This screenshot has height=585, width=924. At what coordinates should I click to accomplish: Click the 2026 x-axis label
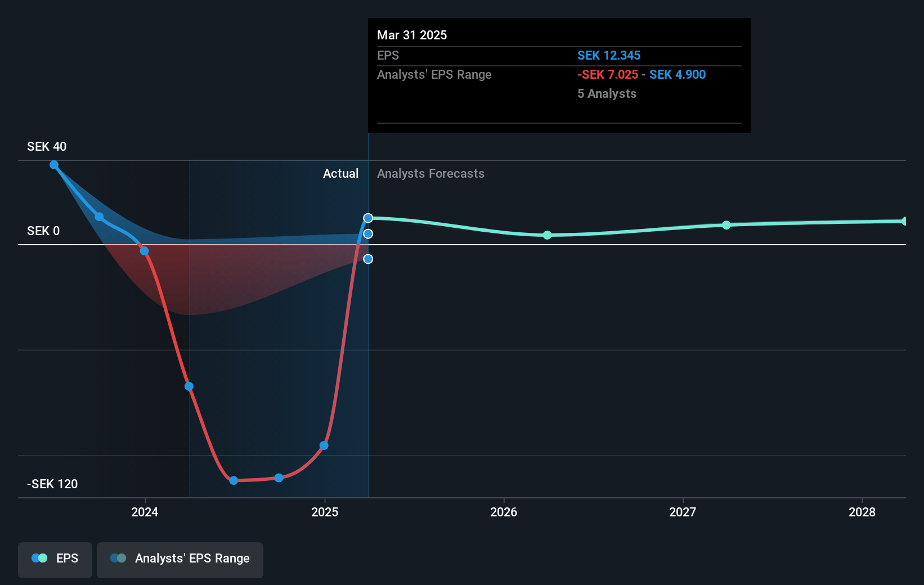(504, 512)
